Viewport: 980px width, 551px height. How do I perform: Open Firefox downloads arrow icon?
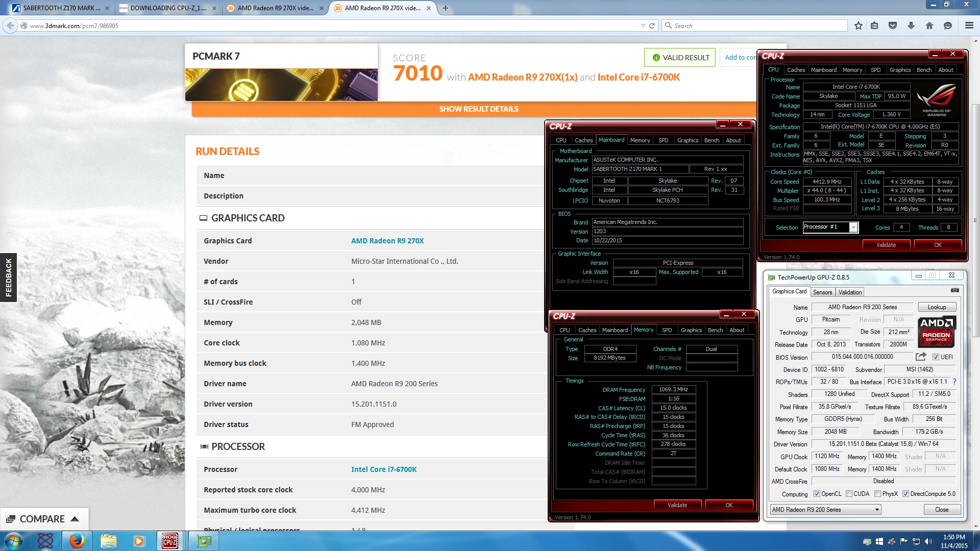911,26
